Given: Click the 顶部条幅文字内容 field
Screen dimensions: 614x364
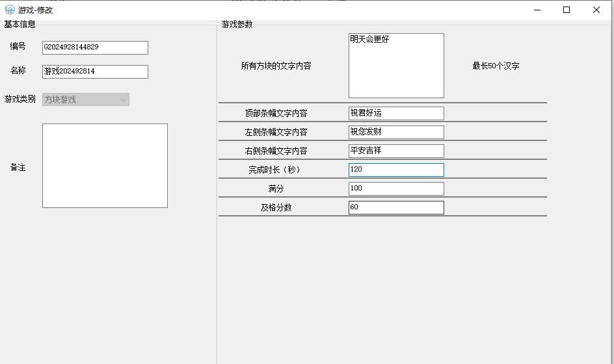Looking at the screenshot, I should (396, 113).
